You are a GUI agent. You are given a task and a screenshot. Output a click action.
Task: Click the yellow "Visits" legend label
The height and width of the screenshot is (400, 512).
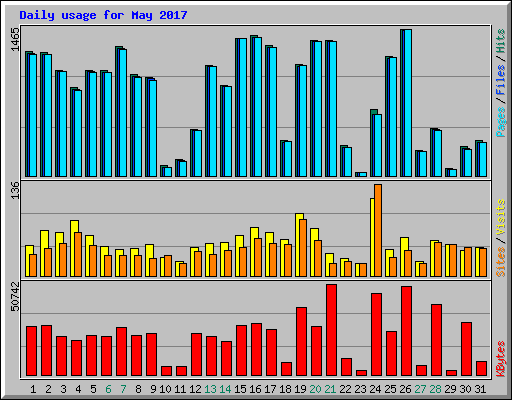[500, 218]
